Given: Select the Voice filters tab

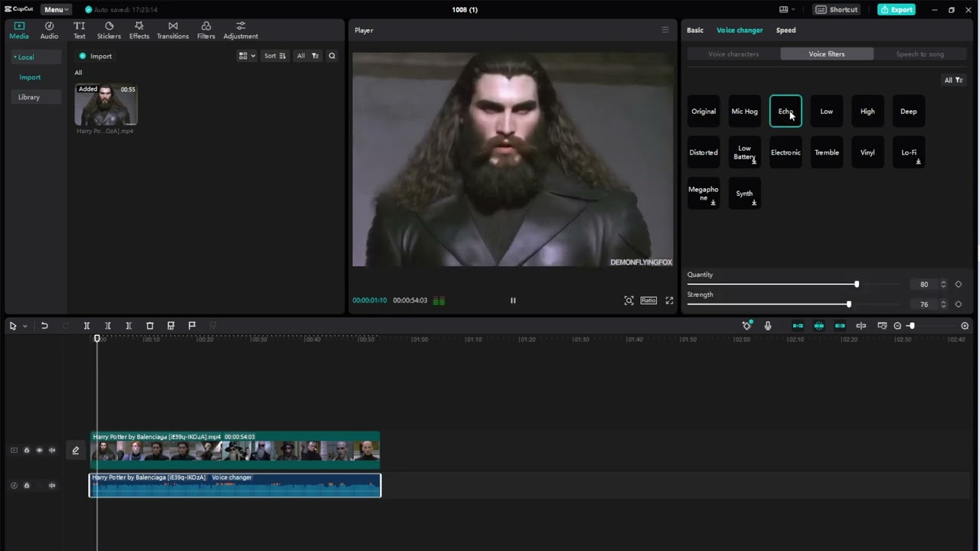Looking at the screenshot, I should coord(827,54).
